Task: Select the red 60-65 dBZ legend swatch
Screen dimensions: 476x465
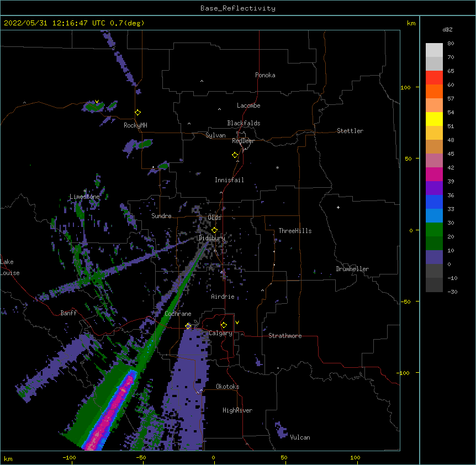Action: [x=434, y=78]
